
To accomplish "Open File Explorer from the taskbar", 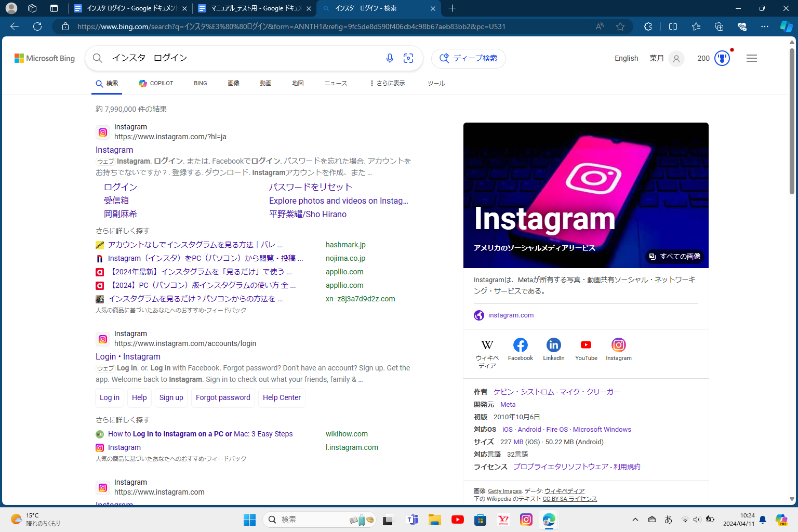I will click(x=435, y=520).
